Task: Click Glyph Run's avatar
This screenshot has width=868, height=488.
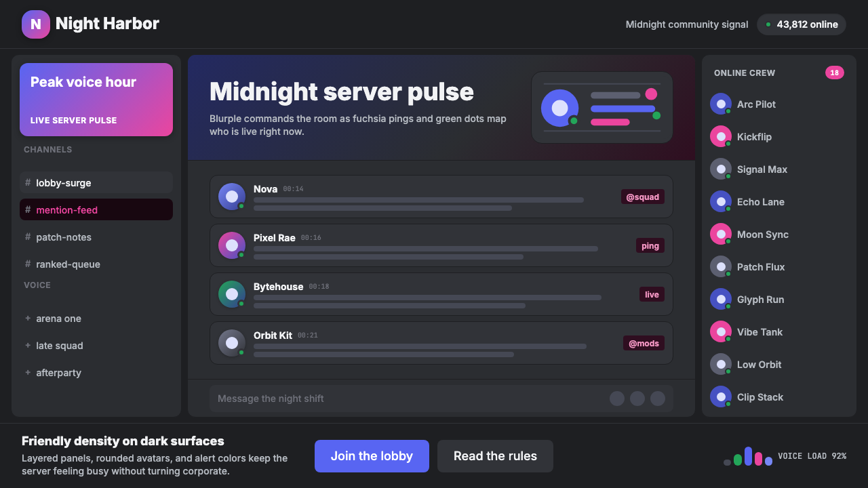Action: click(x=721, y=300)
